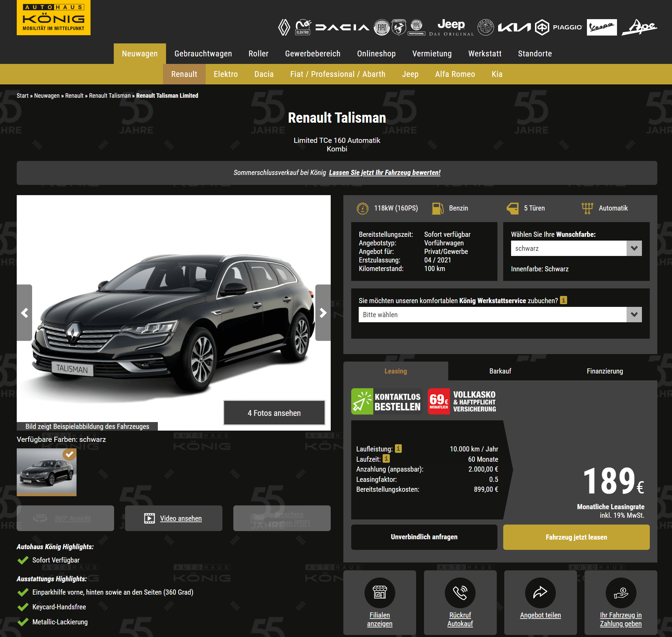Open the Wunschfarbe schwarz dropdown

coord(576,248)
